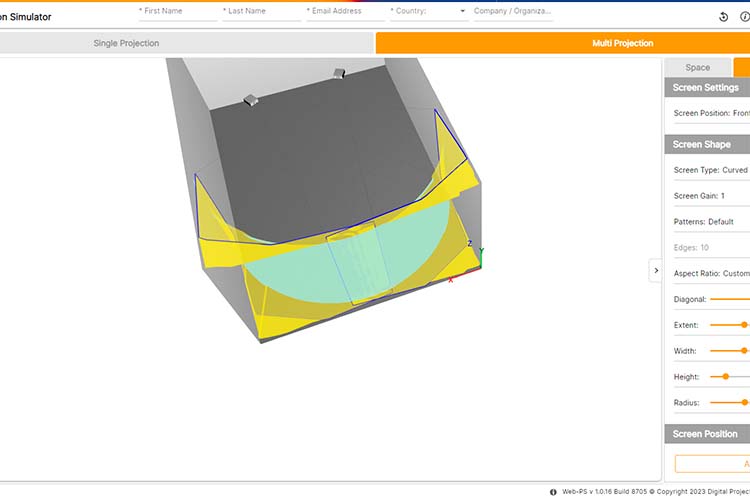Switch to Single Projection tab
The height and width of the screenshot is (500, 750).
(x=186, y=43)
